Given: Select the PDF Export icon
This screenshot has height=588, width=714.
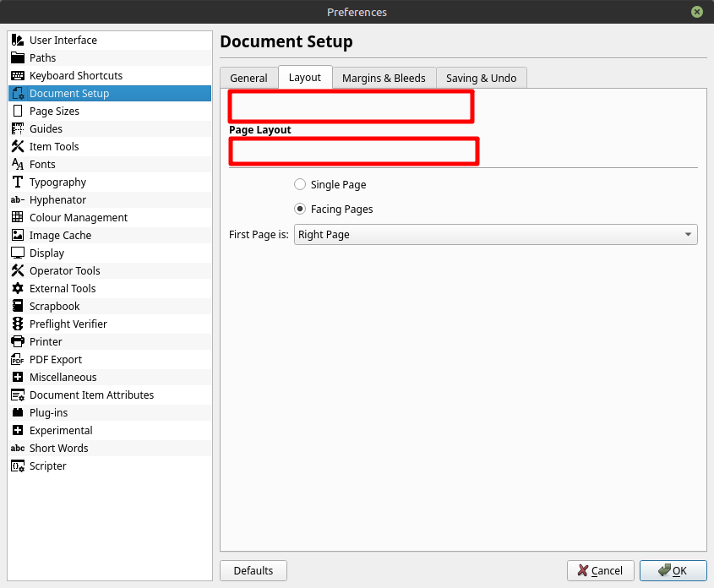Looking at the screenshot, I should 18,359.
